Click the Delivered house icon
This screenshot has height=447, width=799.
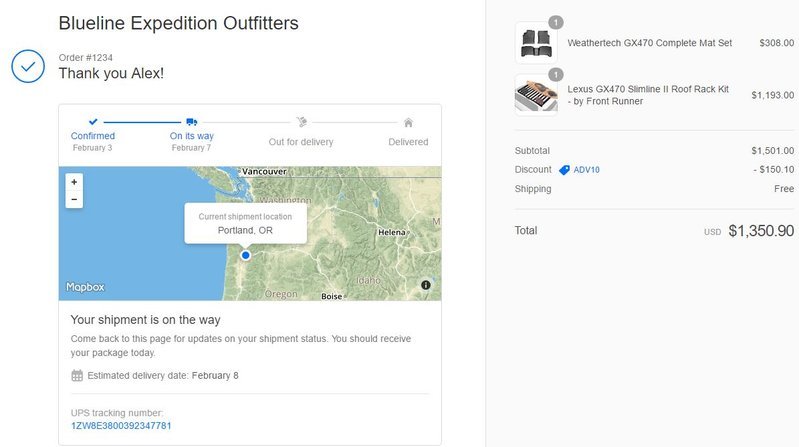(408, 122)
